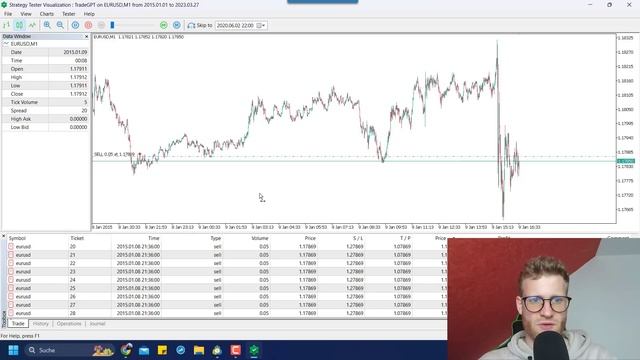This screenshot has width=640, height=360.
Task: Select the High Ask row in Data Window
Action: tap(45, 119)
